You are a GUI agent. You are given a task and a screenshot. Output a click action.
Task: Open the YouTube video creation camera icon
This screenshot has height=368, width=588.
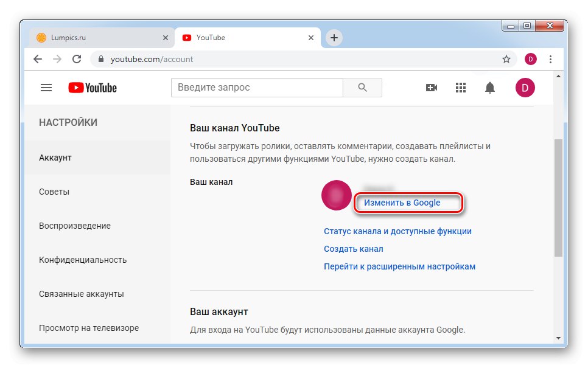pyautogui.click(x=432, y=87)
